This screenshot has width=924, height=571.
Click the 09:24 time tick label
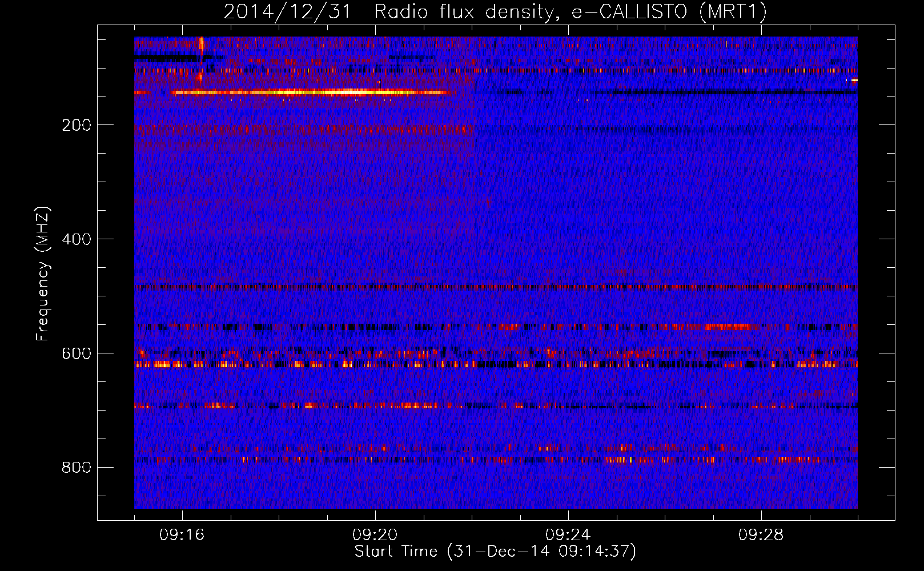coord(568,535)
